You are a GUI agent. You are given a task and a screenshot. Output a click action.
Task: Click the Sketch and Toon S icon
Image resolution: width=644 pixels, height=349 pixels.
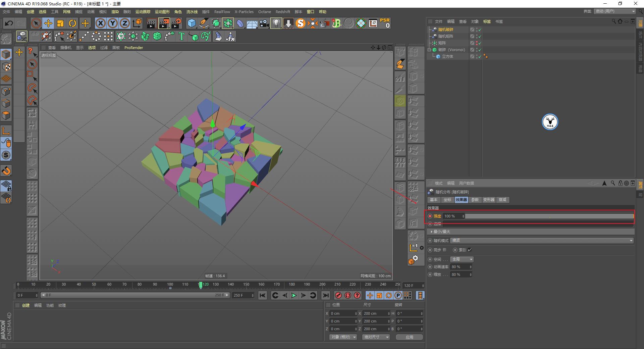(301, 23)
